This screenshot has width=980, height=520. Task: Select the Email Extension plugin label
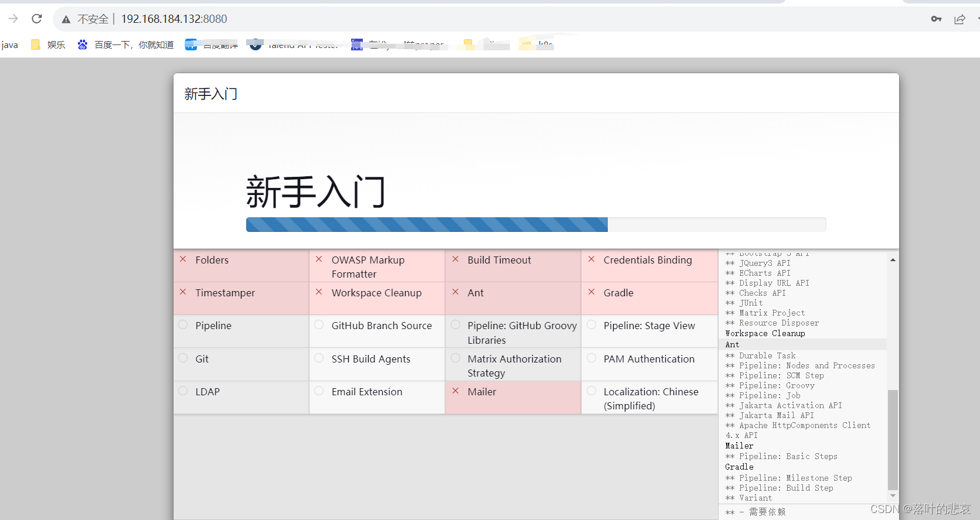pos(367,392)
